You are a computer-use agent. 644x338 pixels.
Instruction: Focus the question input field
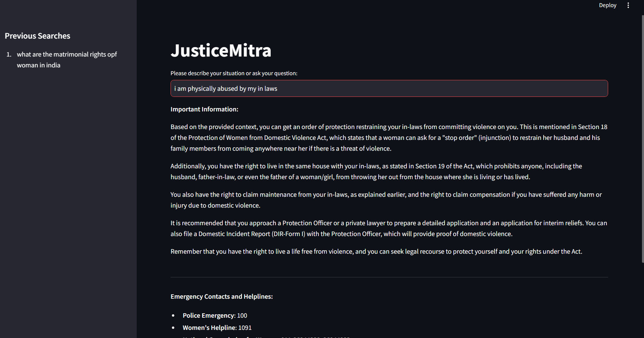(x=389, y=88)
